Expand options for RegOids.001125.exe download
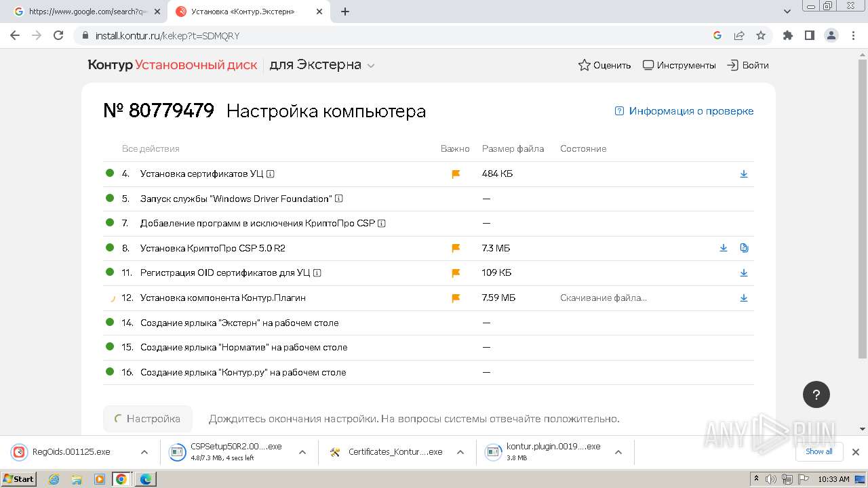The height and width of the screenshot is (488, 868). click(x=144, y=452)
